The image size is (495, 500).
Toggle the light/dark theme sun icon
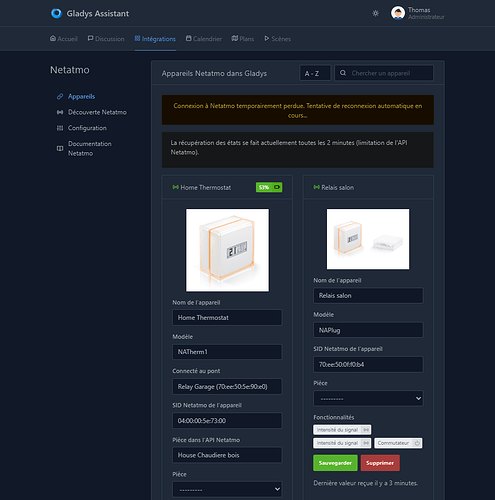point(375,13)
